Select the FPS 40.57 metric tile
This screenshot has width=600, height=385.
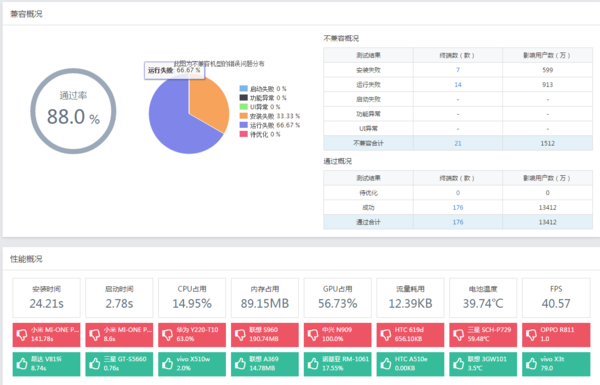coord(556,298)
